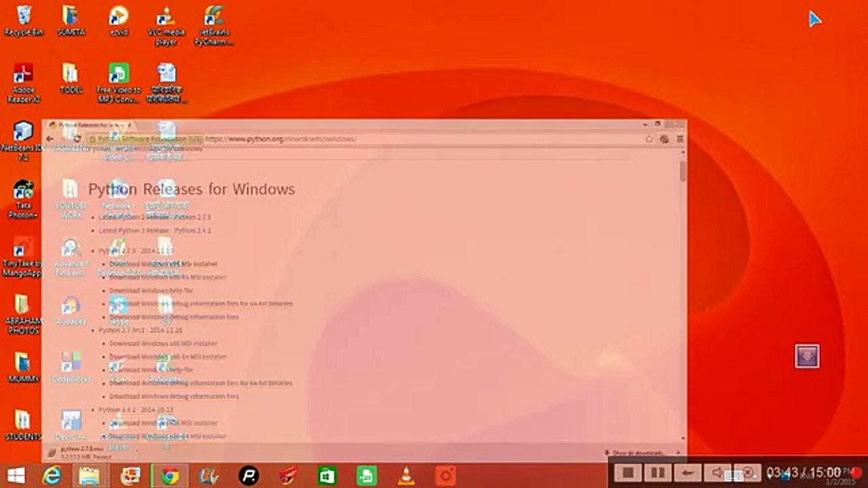The height and width of the screenshot is (488, 868).
Task: Open Tata Photon+ desktop shortcut
Action: click(23, 199)
